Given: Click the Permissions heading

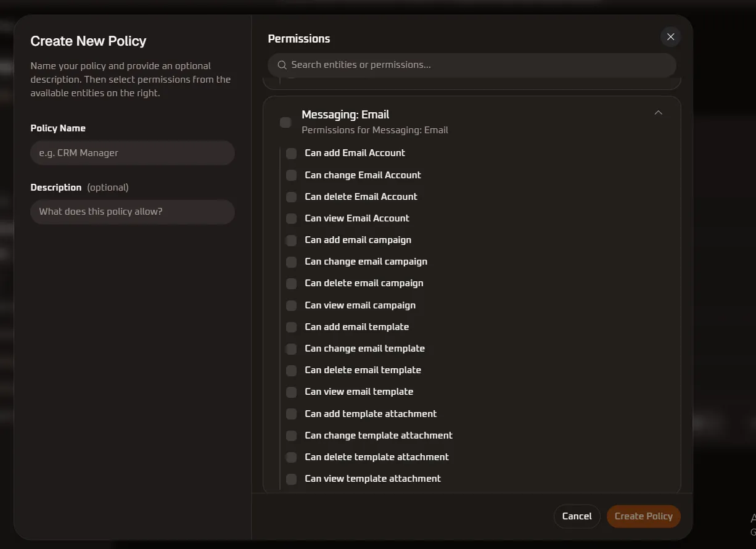Looking at the screenshot, I should (299, 39).
